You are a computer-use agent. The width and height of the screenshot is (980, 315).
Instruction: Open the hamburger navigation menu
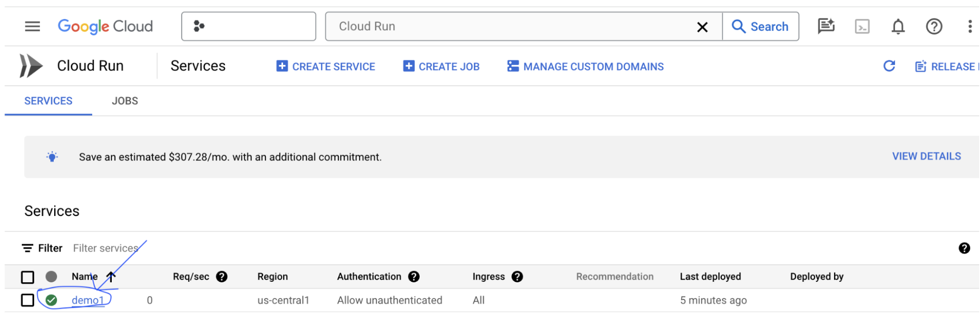32,26
